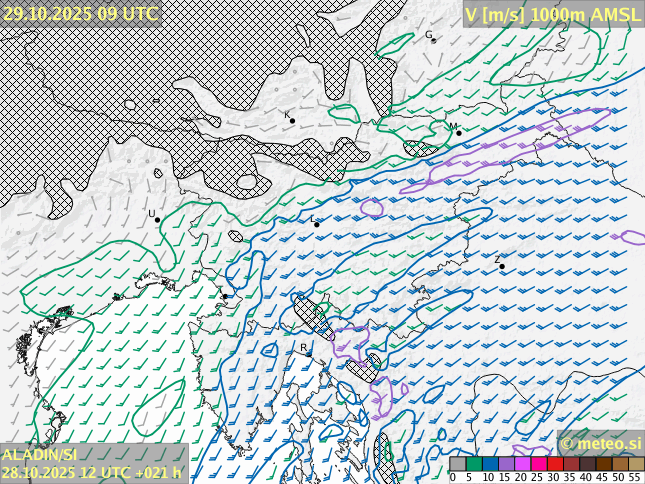Click the hot pink 25 m/s swatch
Screen dimensions: 645x484
click(x=538, y=464)
